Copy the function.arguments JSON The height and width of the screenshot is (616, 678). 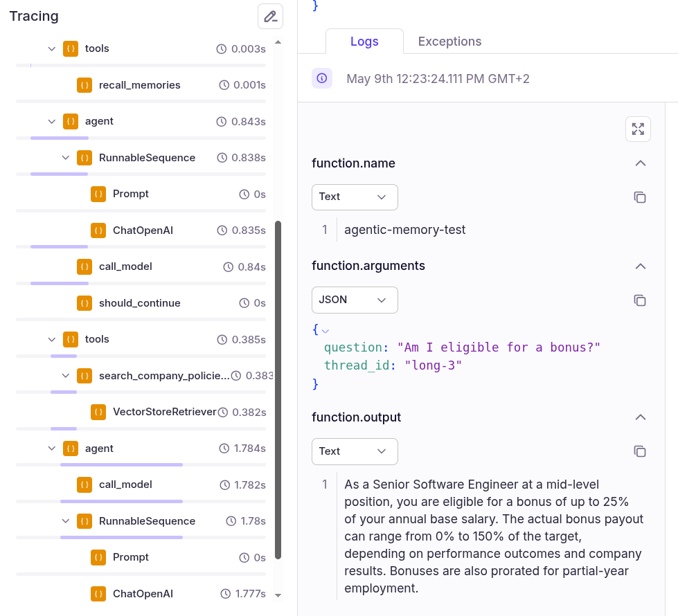coord(639,300)
